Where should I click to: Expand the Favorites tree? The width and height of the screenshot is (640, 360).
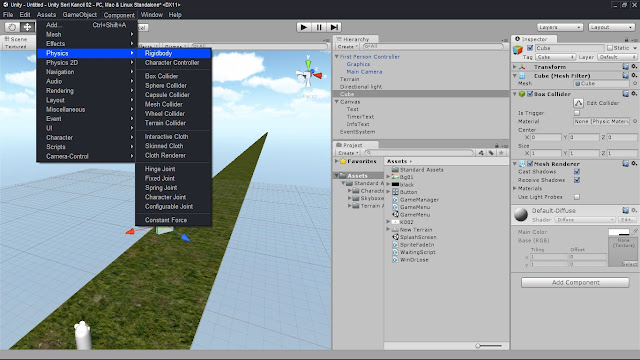[337, 161]
